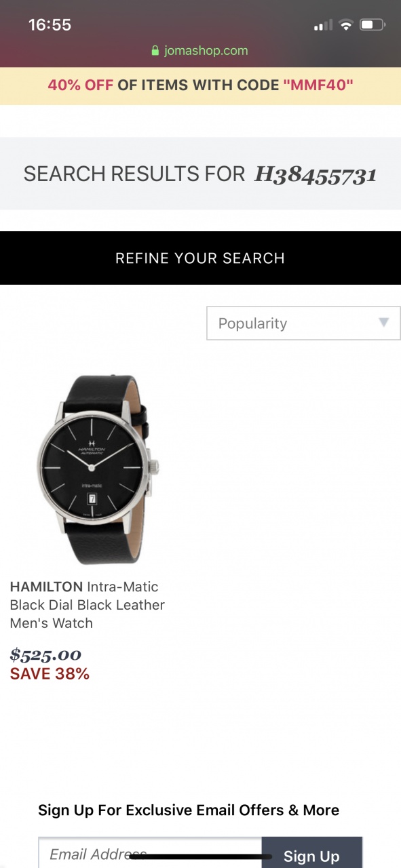Tap the jomashop.com address bar text

[x=206, y=51]
